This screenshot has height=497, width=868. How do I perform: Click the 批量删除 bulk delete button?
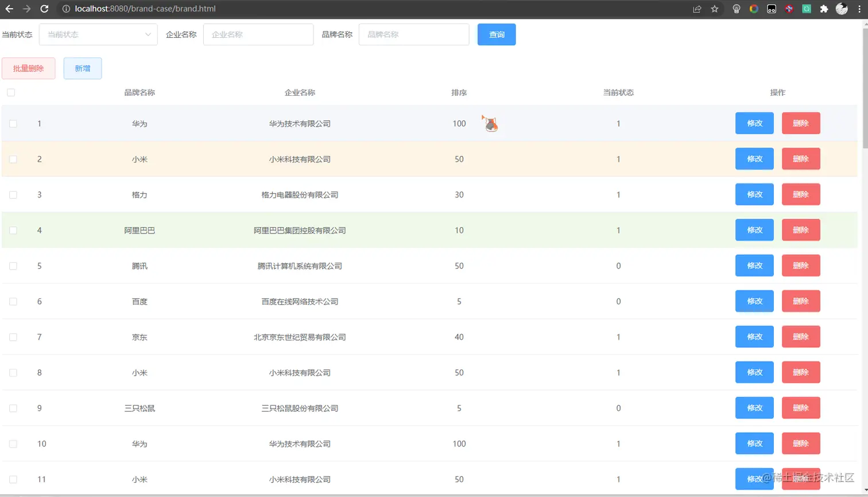point(29,68)
